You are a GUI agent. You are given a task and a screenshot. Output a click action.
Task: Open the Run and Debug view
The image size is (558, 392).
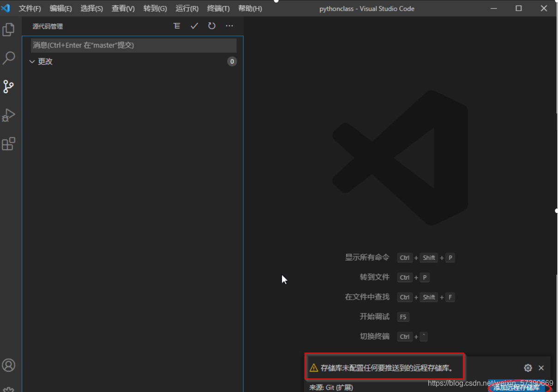pyautogui.click(x=8, y=115)
